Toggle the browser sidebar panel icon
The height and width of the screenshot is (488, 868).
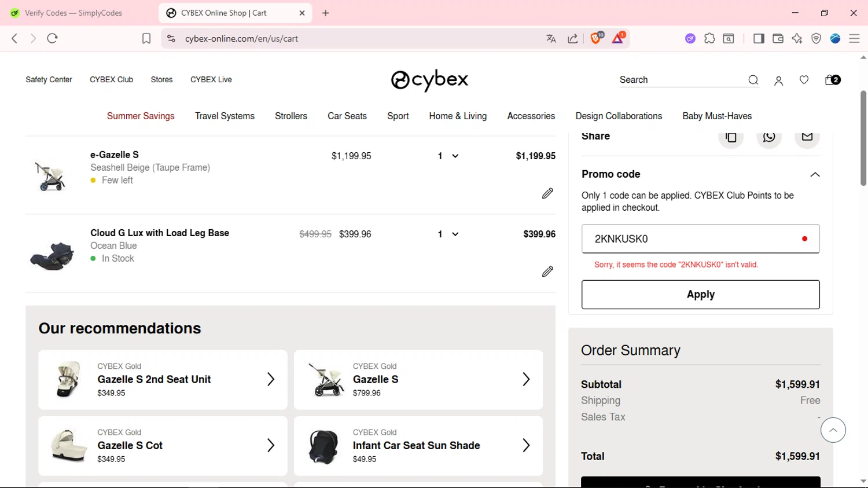[x=759, y=38]
